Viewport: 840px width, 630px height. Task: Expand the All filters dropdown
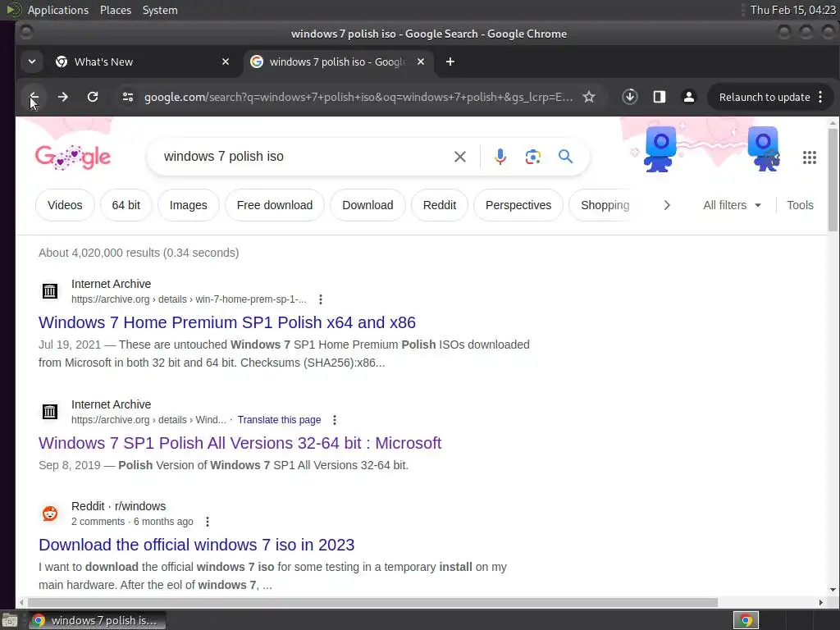pyautogui.click(x=732, y=205)
